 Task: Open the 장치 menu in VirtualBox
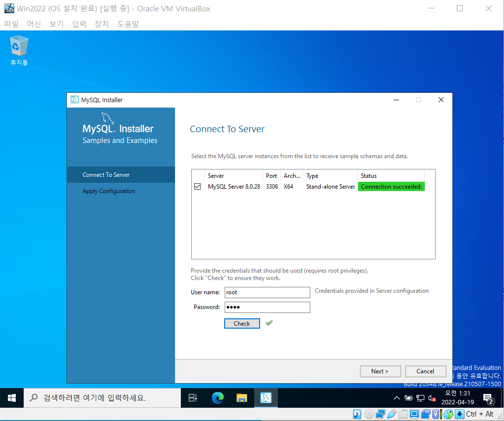coord(102,24)
